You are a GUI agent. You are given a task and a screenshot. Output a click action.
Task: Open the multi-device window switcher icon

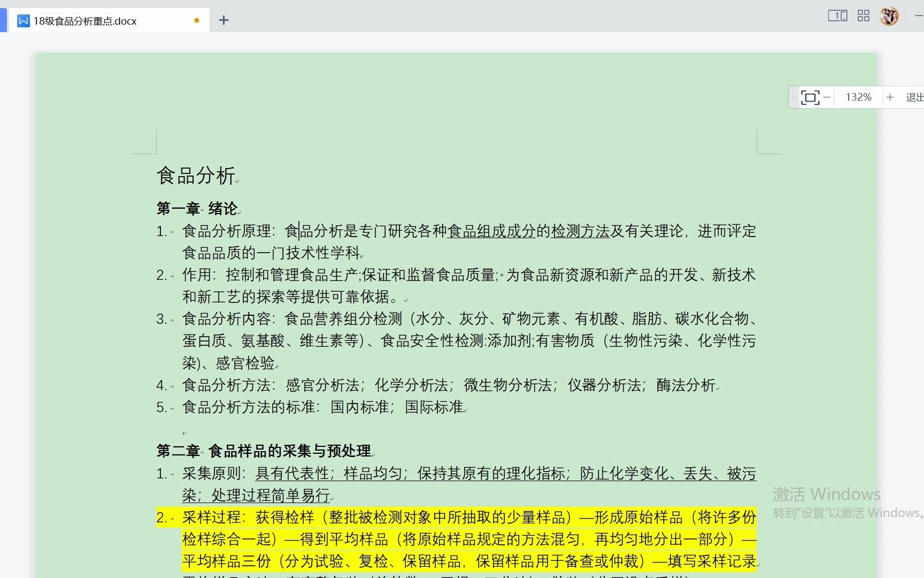point(837,16)
